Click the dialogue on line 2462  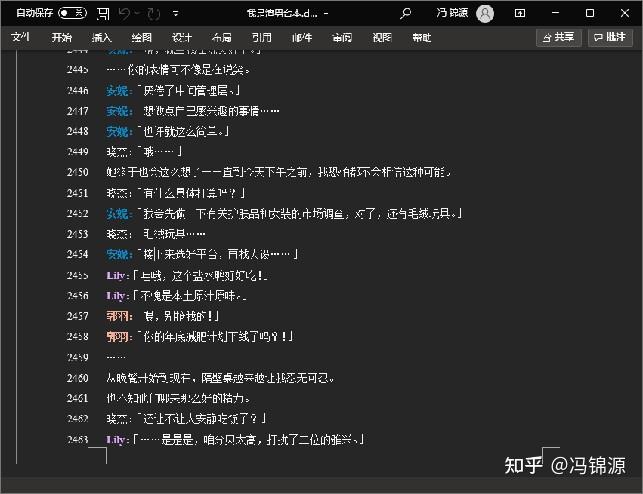pyautogui.click(x=202, y=419)
